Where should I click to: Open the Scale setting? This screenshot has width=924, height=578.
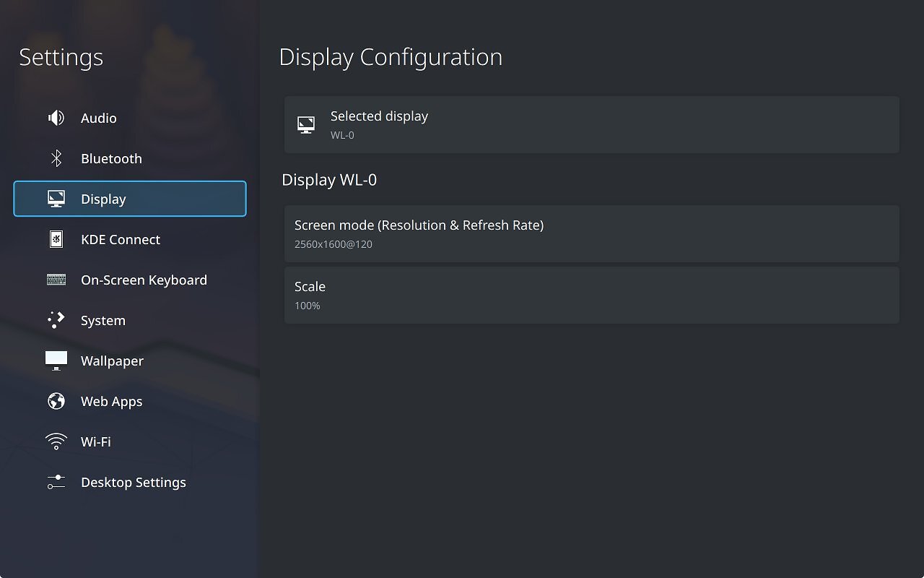592,295
